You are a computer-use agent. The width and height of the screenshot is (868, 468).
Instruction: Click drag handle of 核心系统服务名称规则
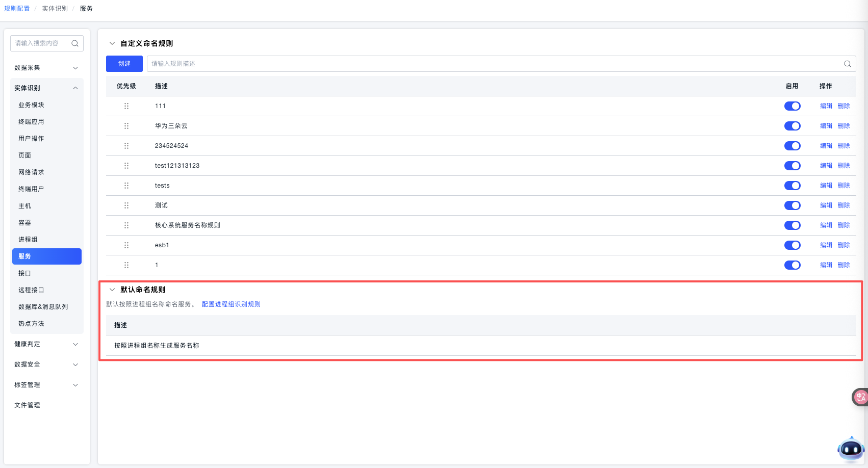click(126, 225)
